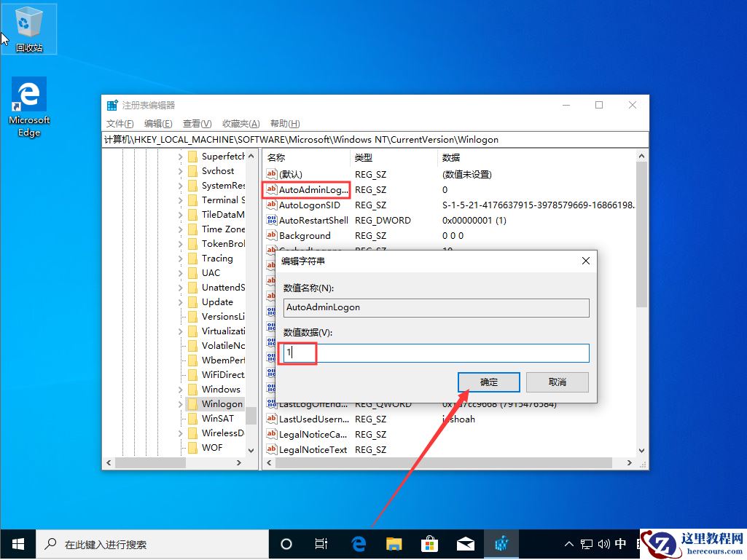Toggle the Chinese input method indicator 中
Viewport: 747px width, 560px height.
[620, 544]
